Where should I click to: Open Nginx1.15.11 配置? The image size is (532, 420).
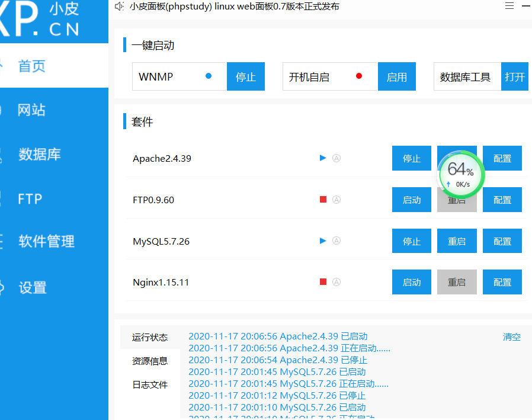502,282
